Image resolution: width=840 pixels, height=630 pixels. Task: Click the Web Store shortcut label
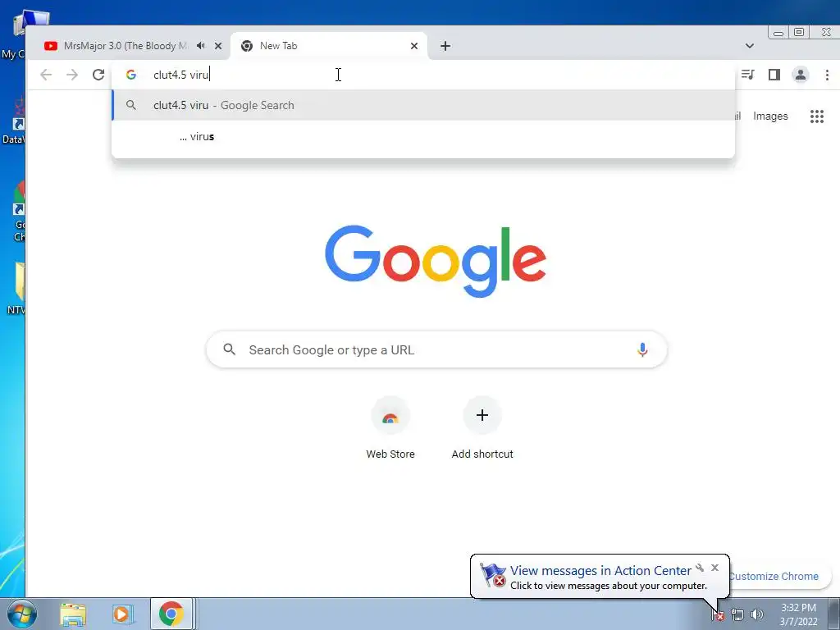[x=390, y=454]
